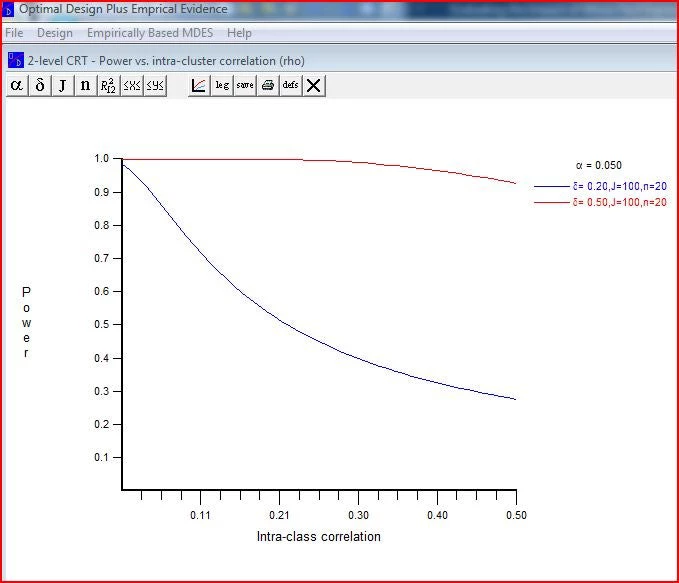Click the graph plot icon

199,85
